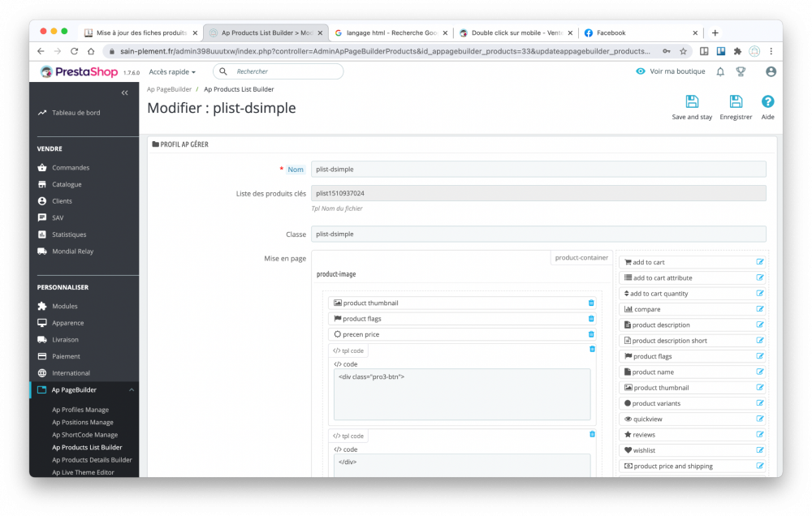Open International menu item
Viewport: 812px width, 516px height.
coord(71,373)
